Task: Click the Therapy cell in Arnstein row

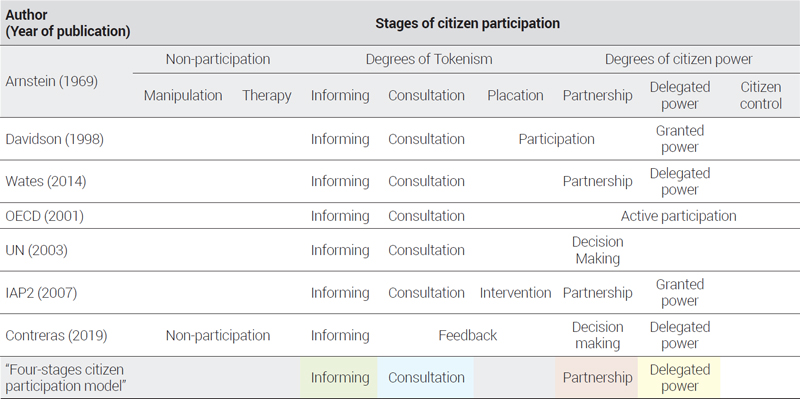Action: [x=267, y=95]
